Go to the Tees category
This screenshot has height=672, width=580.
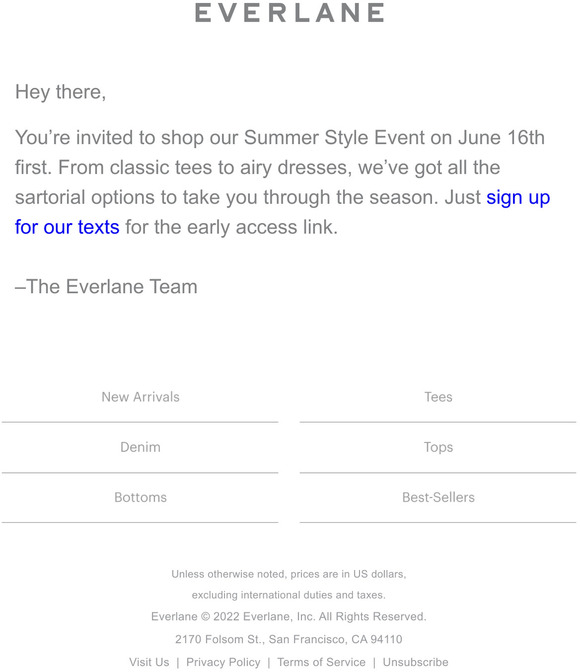tap(438, 397)
